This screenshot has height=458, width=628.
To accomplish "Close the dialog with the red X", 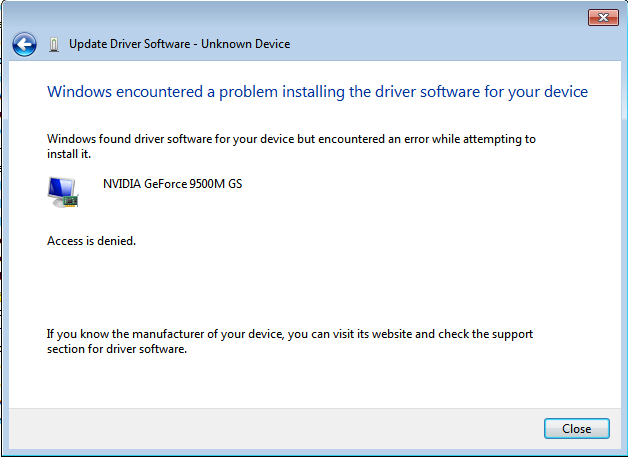I will pos(603,18).
